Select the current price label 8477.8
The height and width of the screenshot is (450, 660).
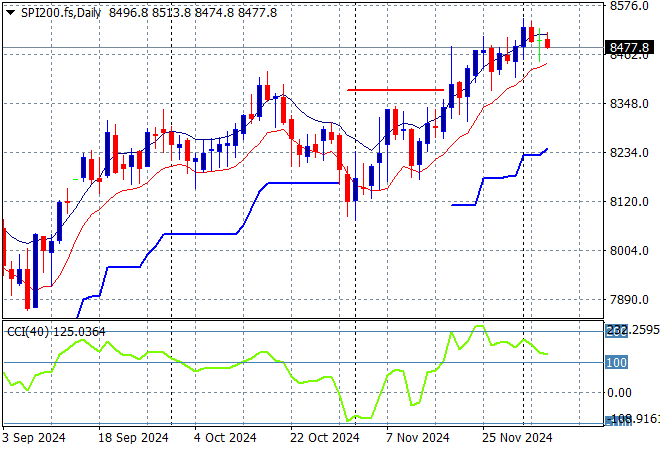click(629, 48)
